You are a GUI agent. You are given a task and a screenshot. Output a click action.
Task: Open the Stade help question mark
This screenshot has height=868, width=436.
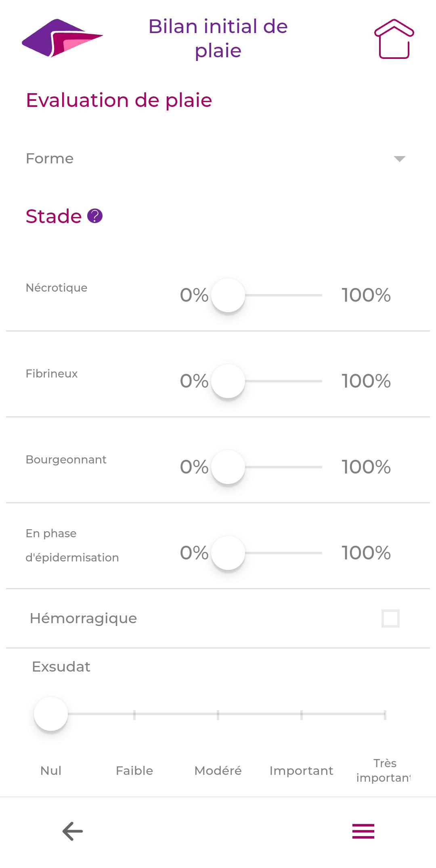(x=95, y=216)
